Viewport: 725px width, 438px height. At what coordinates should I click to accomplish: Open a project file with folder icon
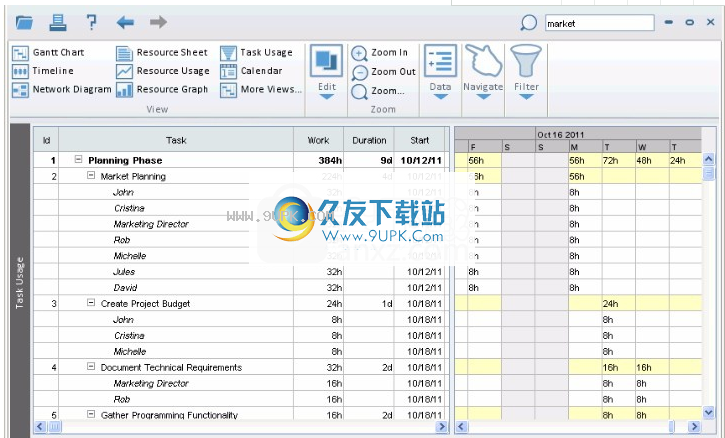click(x=24, y=22)
